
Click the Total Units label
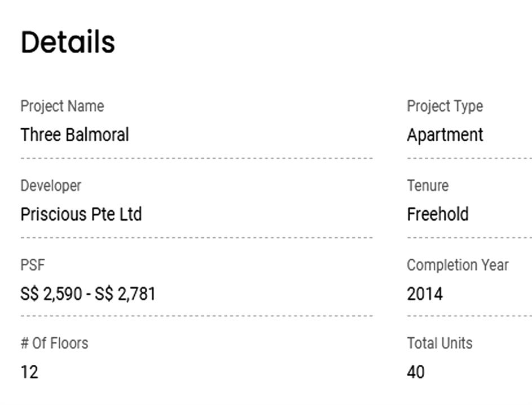click(x=439, y=343)
